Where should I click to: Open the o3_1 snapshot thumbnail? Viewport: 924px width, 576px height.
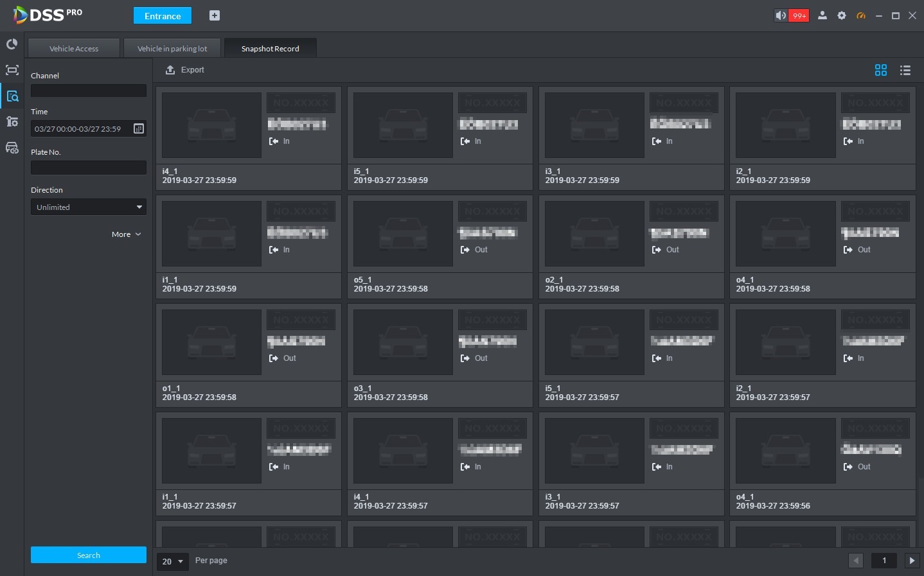point(404,342)
